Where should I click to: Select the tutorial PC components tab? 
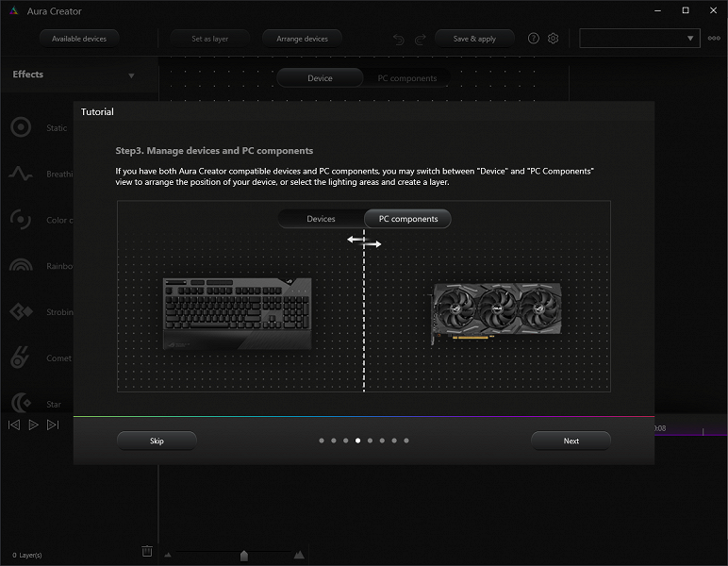[x=408, y=219]
